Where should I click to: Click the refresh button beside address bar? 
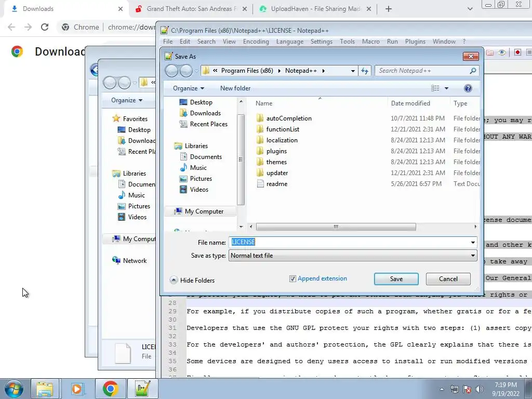coord(365,71)
